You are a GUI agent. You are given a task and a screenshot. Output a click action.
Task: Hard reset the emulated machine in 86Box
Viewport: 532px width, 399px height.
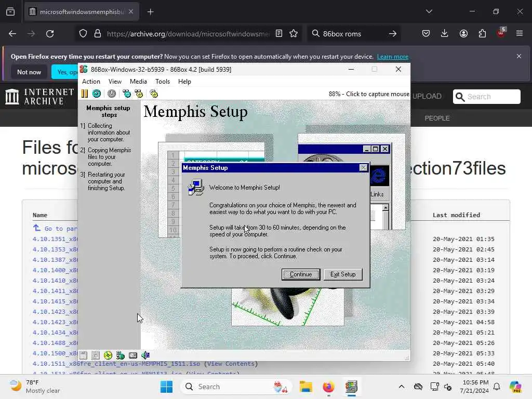tap(97, 94)
